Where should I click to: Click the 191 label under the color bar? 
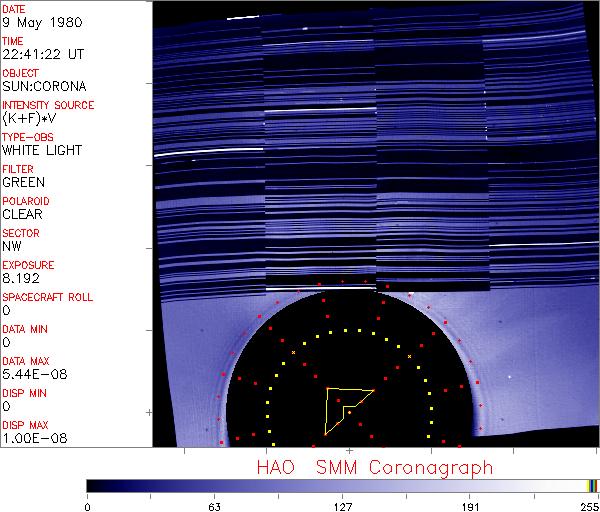469,505
